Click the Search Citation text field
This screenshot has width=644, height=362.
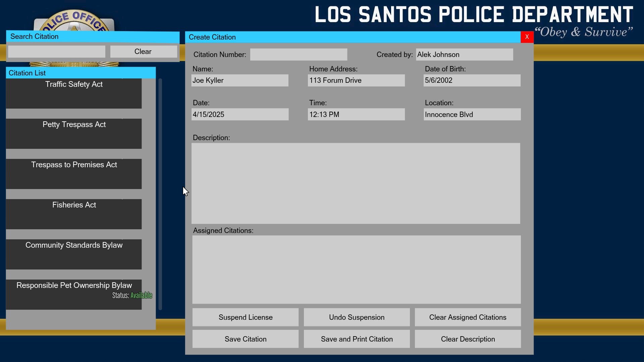click(57, 52)
